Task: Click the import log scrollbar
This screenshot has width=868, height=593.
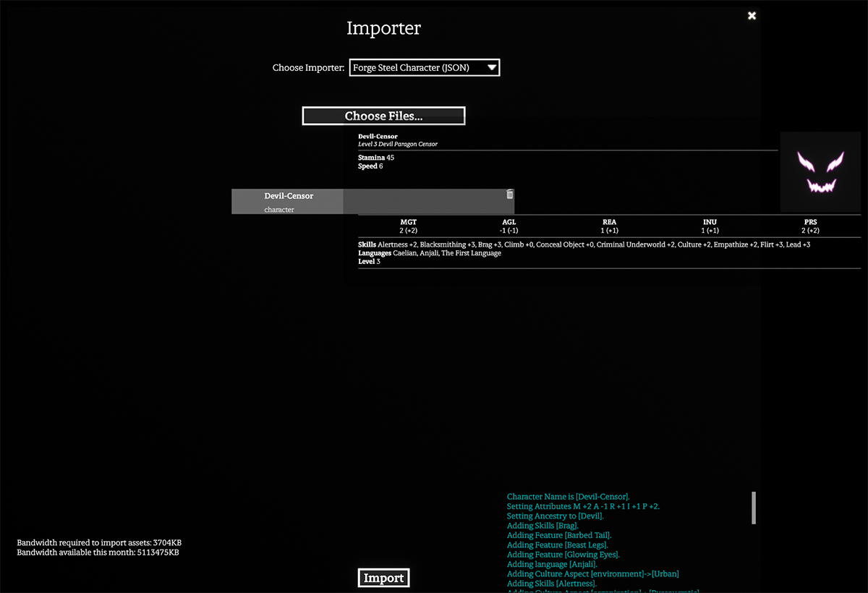Action: (x=754, y=508)
